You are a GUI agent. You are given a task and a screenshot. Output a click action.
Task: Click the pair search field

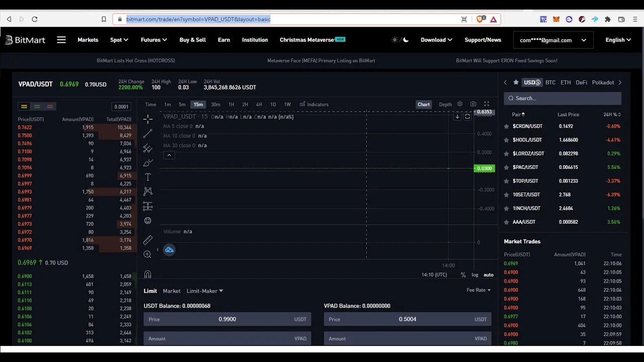click(562, 99)
